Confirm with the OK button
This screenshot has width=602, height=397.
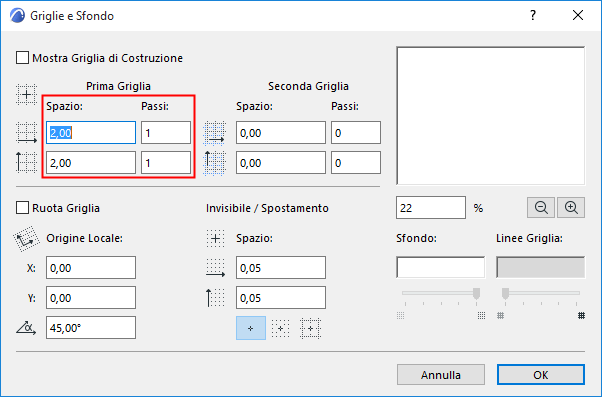[541, 374]
